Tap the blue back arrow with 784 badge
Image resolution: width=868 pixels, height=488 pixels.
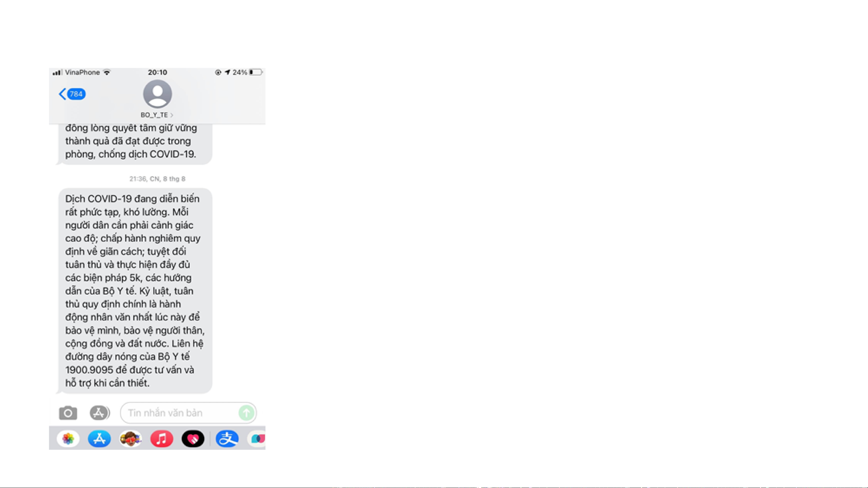point(72,94)
